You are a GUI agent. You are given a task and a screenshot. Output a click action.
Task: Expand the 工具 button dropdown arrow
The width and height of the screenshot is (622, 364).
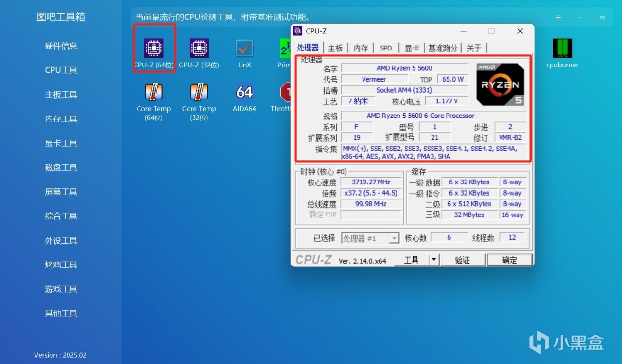[434, 260]
